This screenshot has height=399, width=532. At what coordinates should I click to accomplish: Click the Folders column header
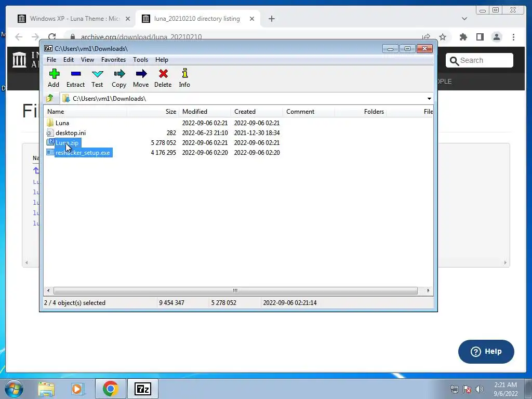tap(361, 112)
